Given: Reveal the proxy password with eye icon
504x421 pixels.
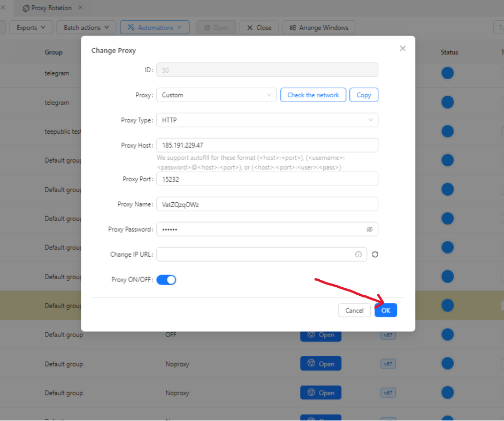Looking at the screenshot, I should [x=370, y=229].
